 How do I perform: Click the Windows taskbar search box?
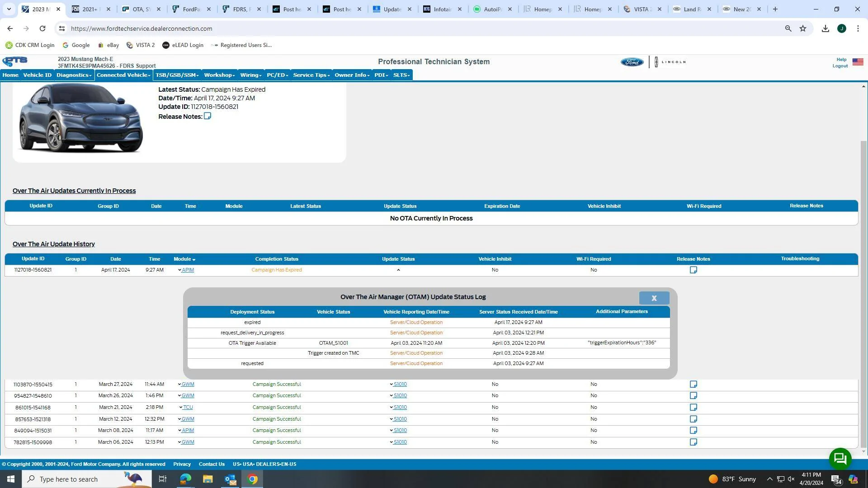tap(87, 479)
